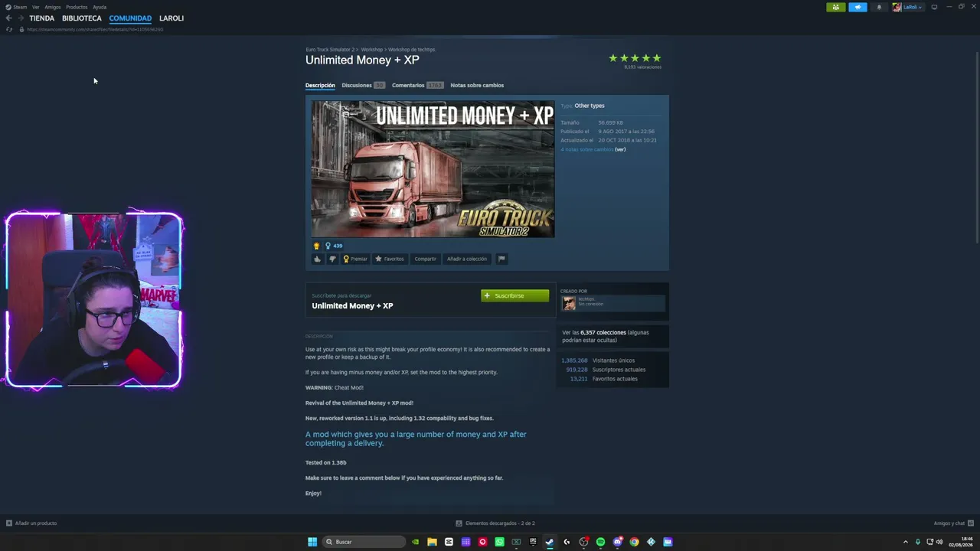Click the Compartir button
The height and width of the screenshot is (551, 980).
(x=425, y=259)
